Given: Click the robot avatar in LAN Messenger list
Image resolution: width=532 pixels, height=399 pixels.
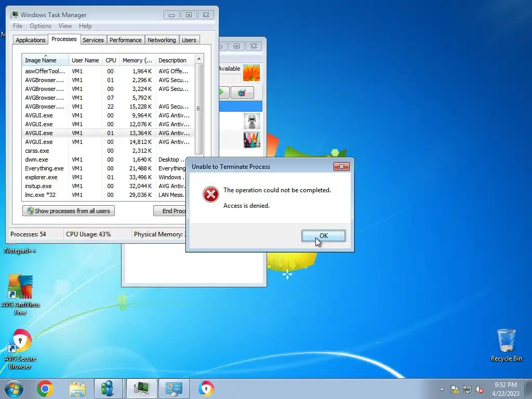Looking at the screenshot, I should (252, 121).
